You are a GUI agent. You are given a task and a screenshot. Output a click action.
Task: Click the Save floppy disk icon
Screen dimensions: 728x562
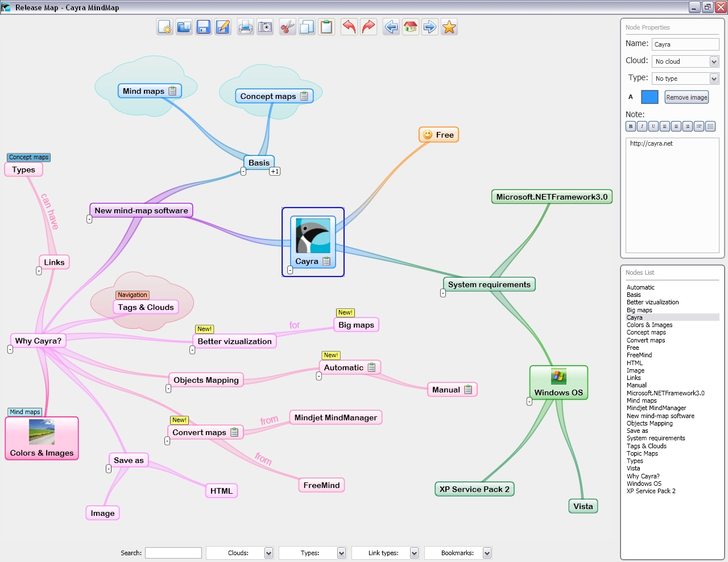(204, 27)
